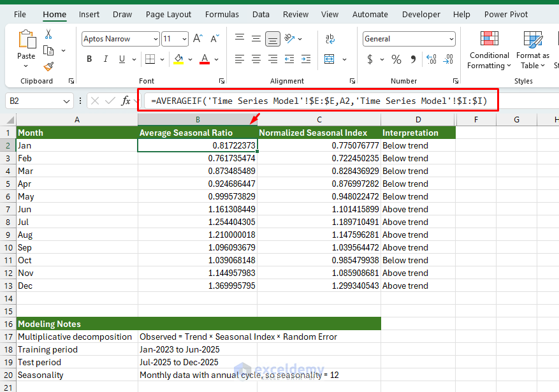Click the Enter formula checkmark icon
Viewport: 559px width, 392px height.
[110, 101]
